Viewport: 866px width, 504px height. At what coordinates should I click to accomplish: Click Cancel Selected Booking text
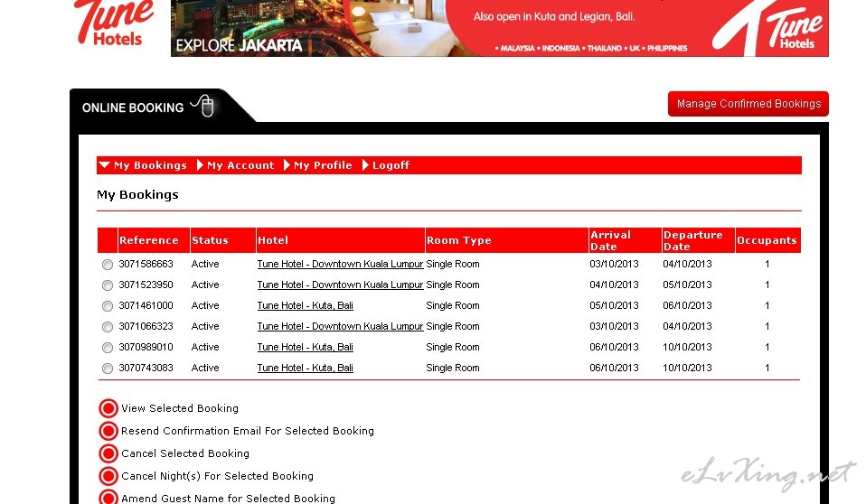pyautogui.click(x=185, y=453)
